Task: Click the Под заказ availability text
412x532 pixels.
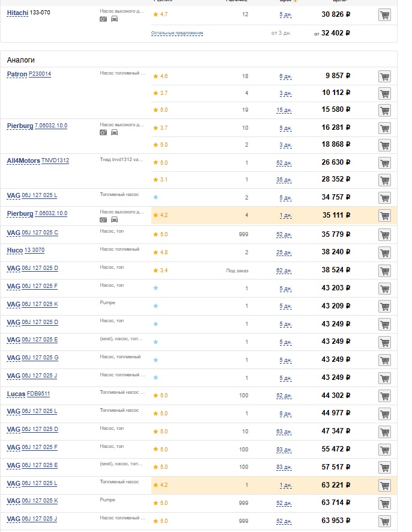Action: coord(237,271)
